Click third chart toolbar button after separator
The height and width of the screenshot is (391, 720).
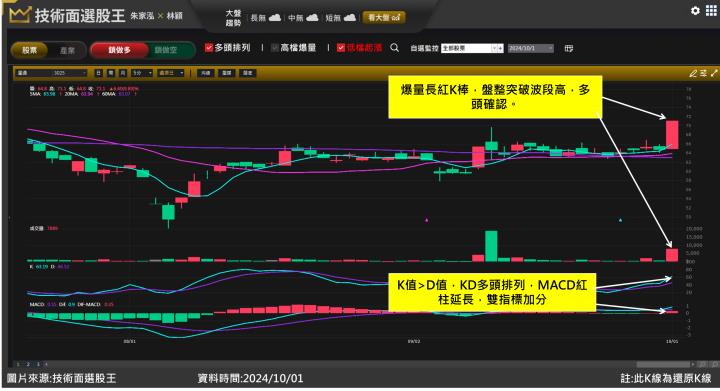248,73
